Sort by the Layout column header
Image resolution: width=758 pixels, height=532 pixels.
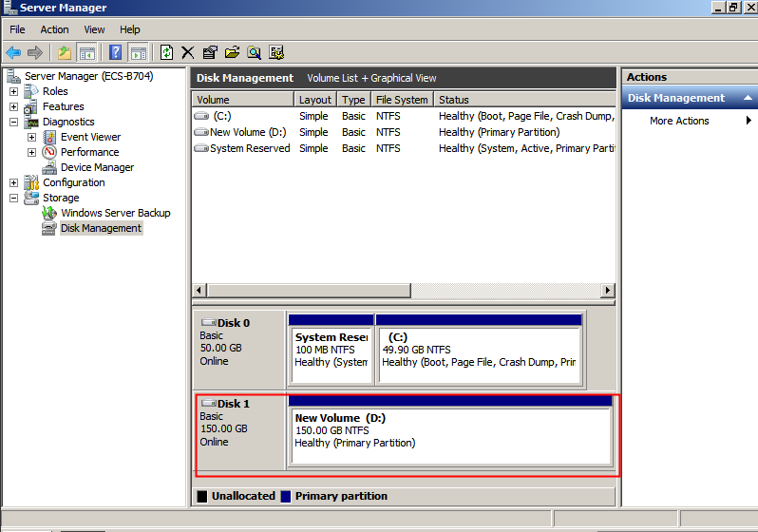click(315, 100)
